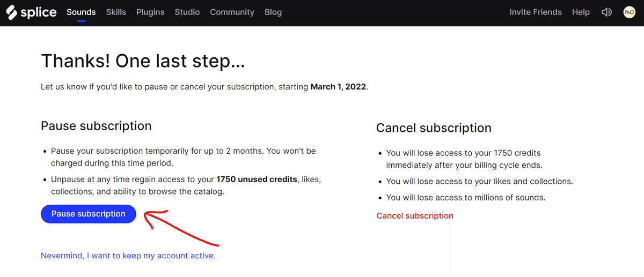Click the bold March 1, 2022 date
The width and height of the screenshot is (644, 277).
click(339, 87)
